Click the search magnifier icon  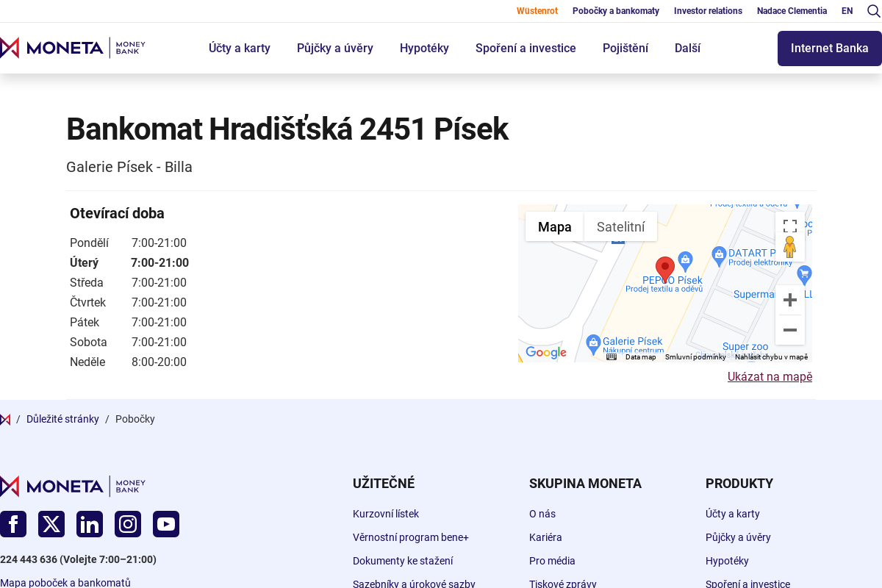(x=873, y=11)
